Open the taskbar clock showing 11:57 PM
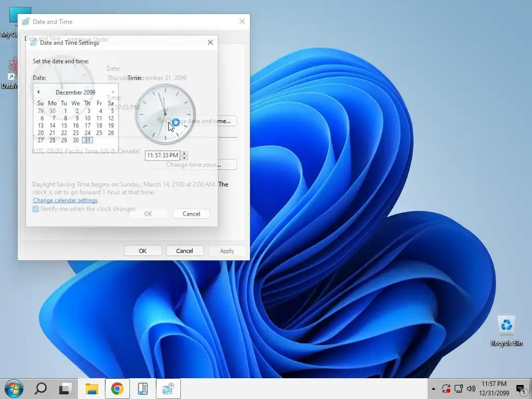Screen dimensions: 532x399 (x=494, y=389)
